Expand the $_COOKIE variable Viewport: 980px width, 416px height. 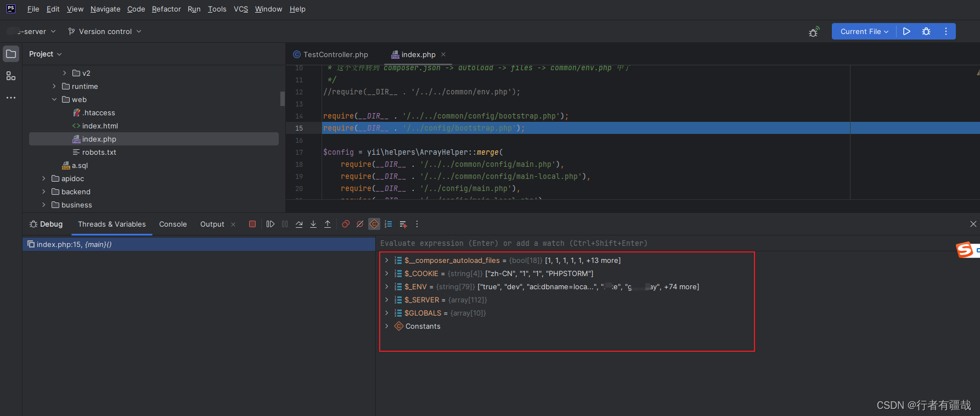click(387, 273)
